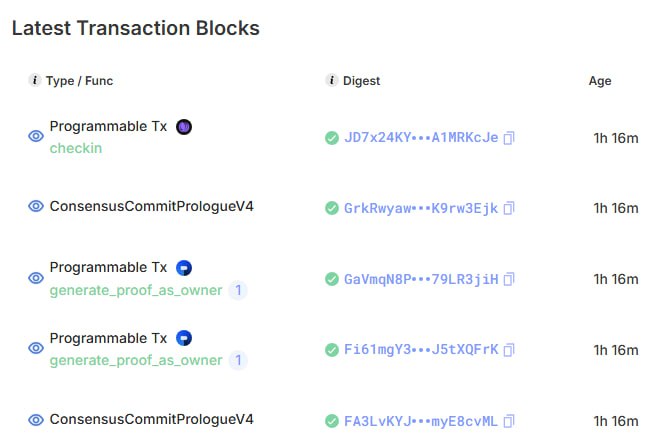The height and width of the screenshot is (443, 663).
Task: Copy digest FA3LvKYJ...myE8cvML with copy icon
Action: (509, 421)
